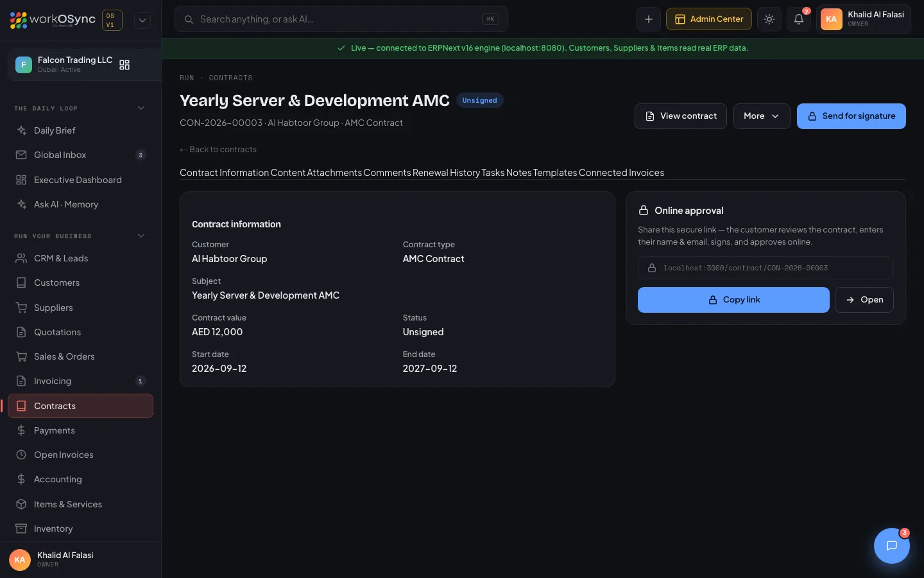Follow the Back to contracts link
The image size is (924, 578).
click(x=218, y=150)
